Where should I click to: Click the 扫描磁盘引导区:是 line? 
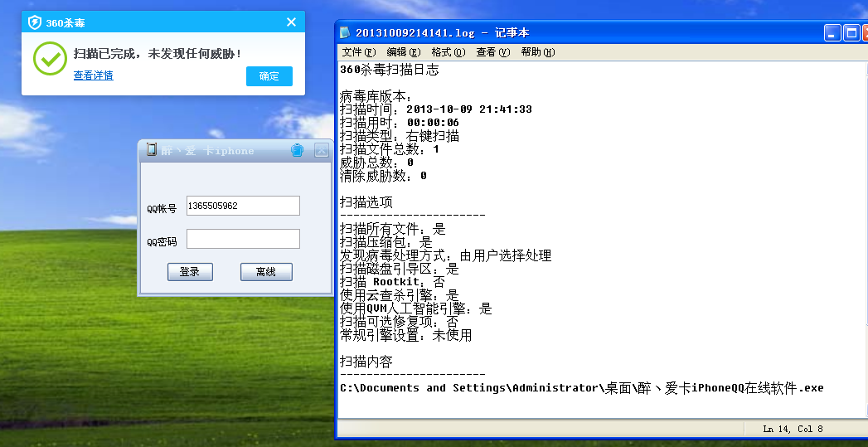pyautogui.click(x=399, y=269)
